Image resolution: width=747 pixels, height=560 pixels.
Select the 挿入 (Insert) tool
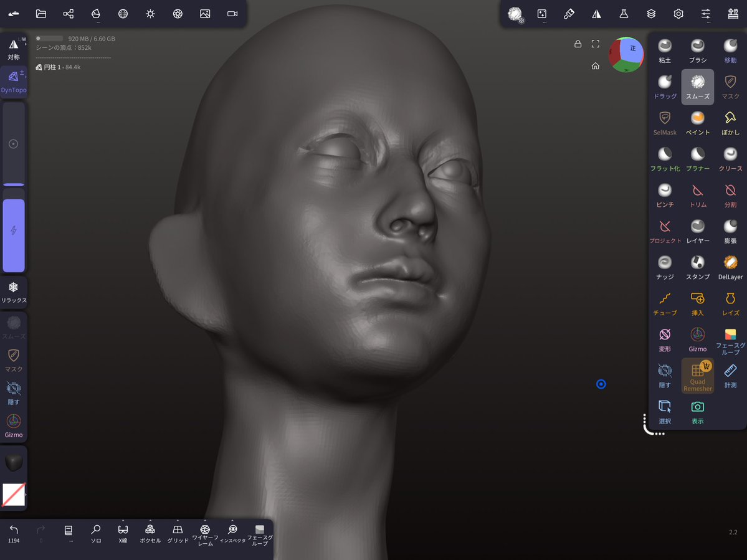[x=697, y=304]
